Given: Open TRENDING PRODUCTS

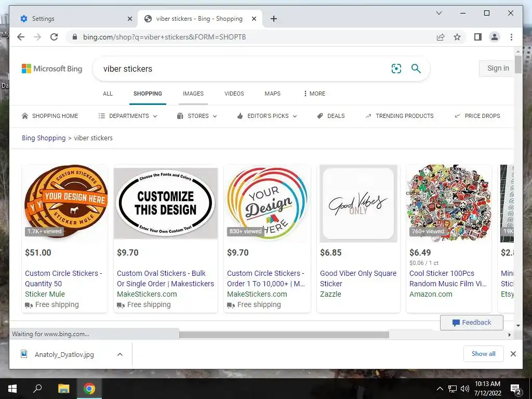Looking at the screenshot, I should click(400, 116).
